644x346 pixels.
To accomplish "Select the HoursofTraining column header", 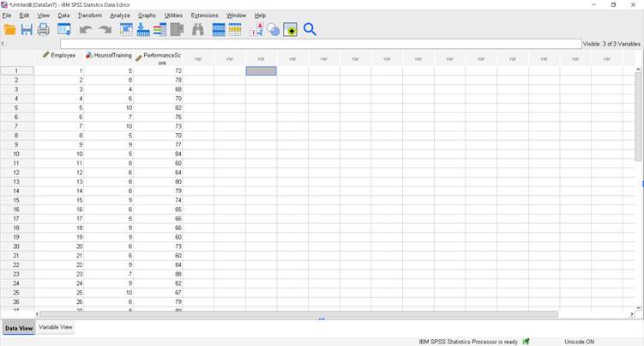I will (110, 56).
